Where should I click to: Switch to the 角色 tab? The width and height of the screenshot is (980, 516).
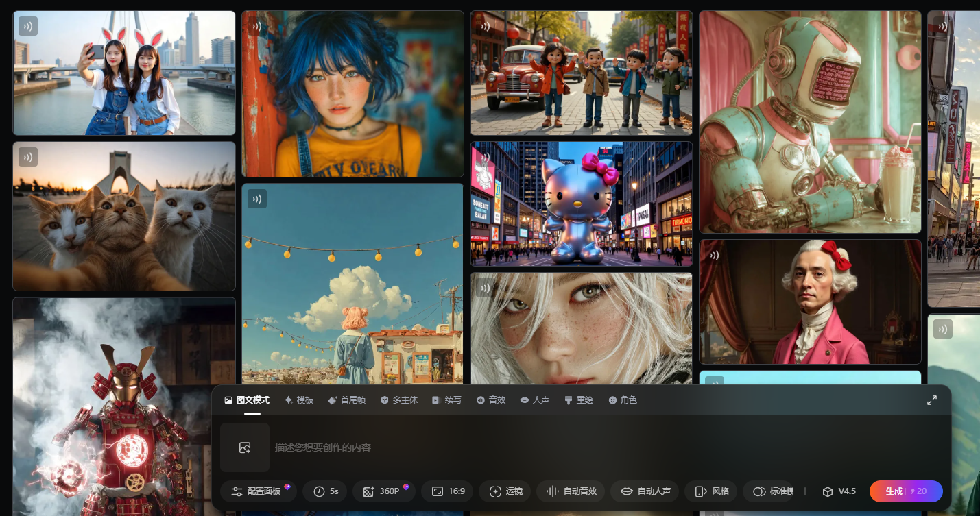pos(623,400)
